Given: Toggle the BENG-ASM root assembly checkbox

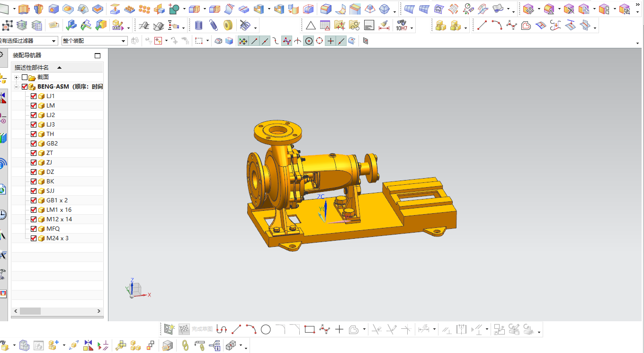Looking at the screenshot, I should (25, 87).
